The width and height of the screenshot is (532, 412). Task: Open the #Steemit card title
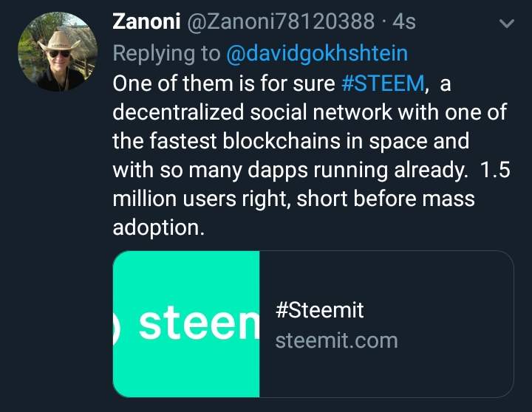[x=319, y=310]
